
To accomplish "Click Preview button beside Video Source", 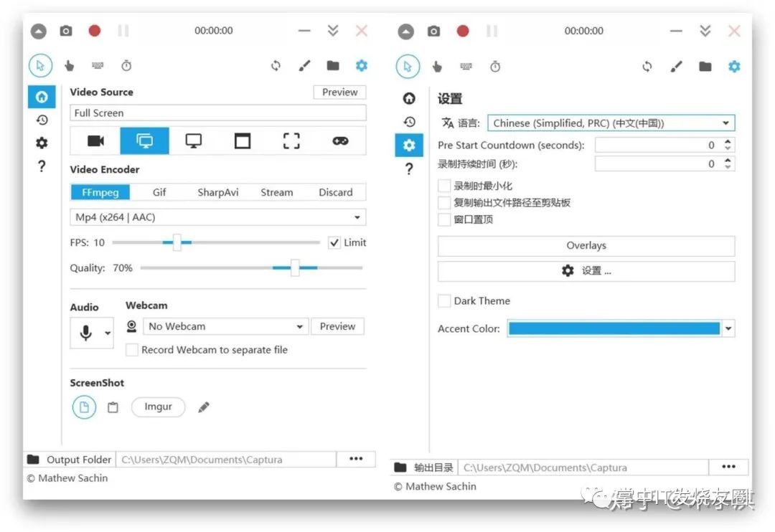I will (339, 92).
